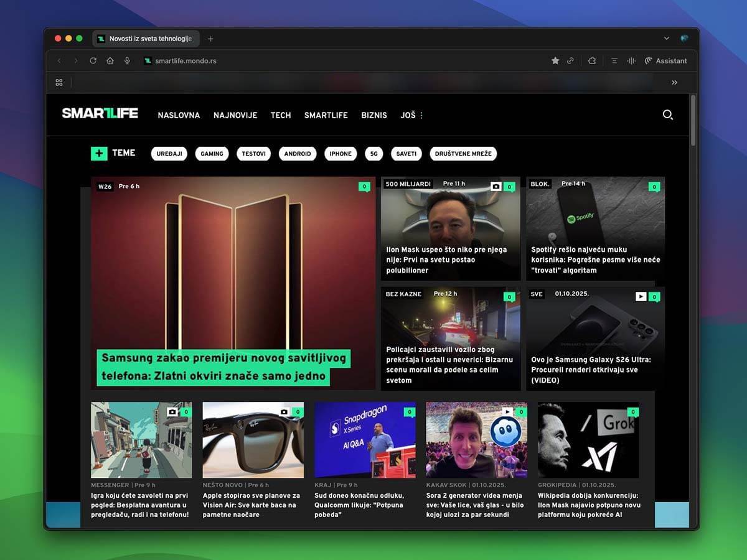Viewport: 747px width, 560px height.
Task: Expand the JOŠ menu for more sections
Action: coord(411,115)
